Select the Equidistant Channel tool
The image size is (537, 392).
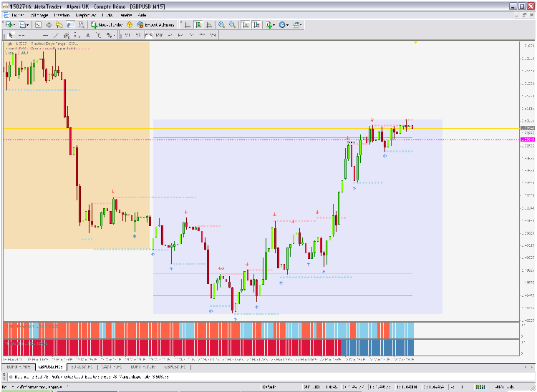coord(67,35)
